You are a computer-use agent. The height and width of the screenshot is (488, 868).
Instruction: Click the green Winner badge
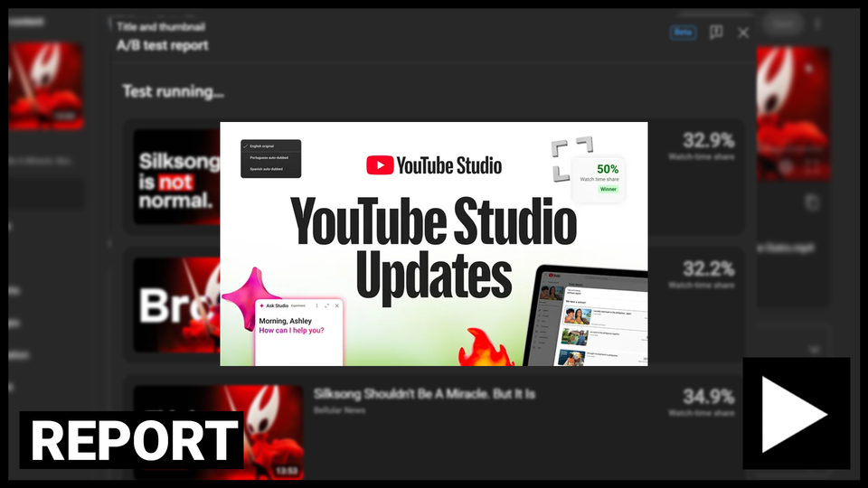608,189
